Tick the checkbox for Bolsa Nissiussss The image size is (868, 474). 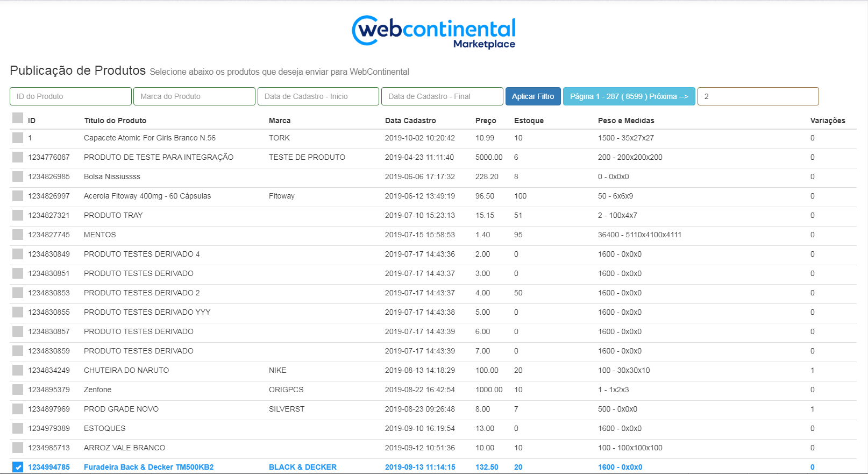coord(18,176)
